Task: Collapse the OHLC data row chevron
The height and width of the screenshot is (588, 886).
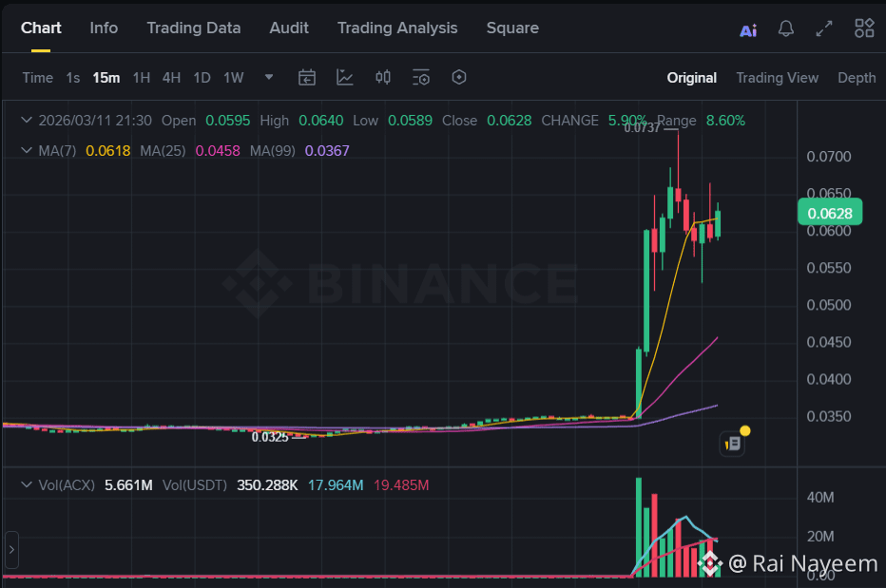Action: coord(26,121)
